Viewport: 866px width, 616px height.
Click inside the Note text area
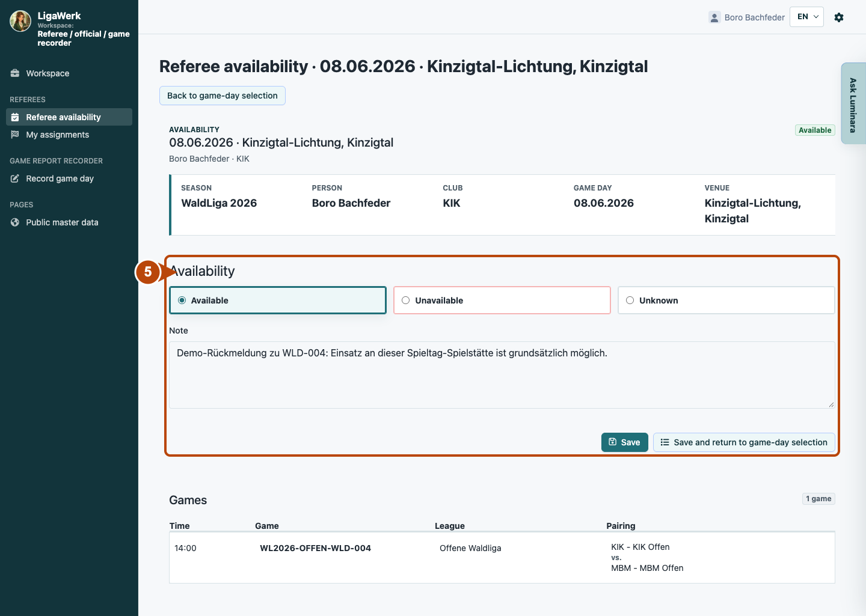click(x=502, y=375)
